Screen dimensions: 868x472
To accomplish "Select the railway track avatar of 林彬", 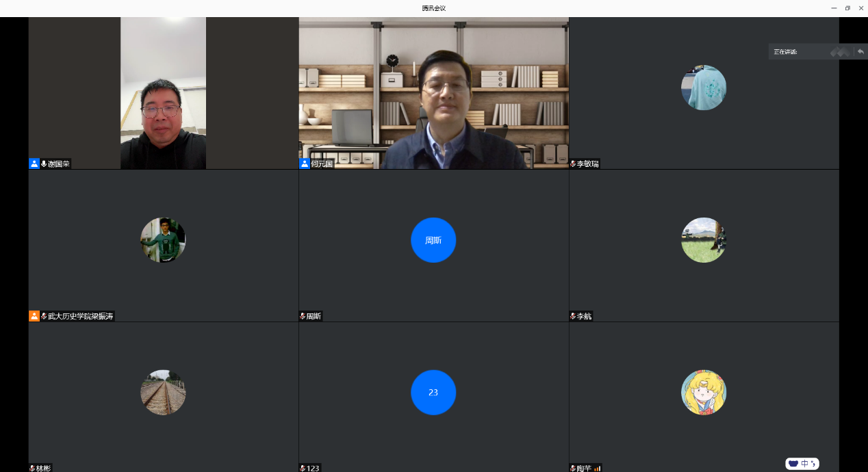I will pyautogui.click(x=163, y=393).
